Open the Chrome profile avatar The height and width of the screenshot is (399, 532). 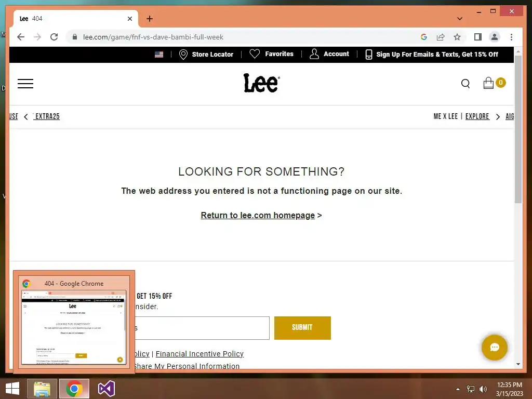point(495,37)
